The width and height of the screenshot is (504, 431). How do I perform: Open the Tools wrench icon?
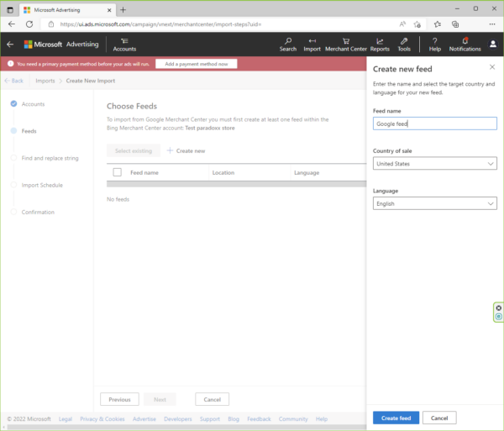(x=404, y=45)
